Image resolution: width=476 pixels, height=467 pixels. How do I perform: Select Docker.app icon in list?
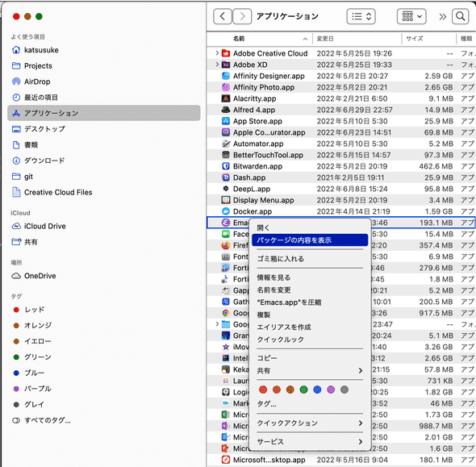pos(226,211)
